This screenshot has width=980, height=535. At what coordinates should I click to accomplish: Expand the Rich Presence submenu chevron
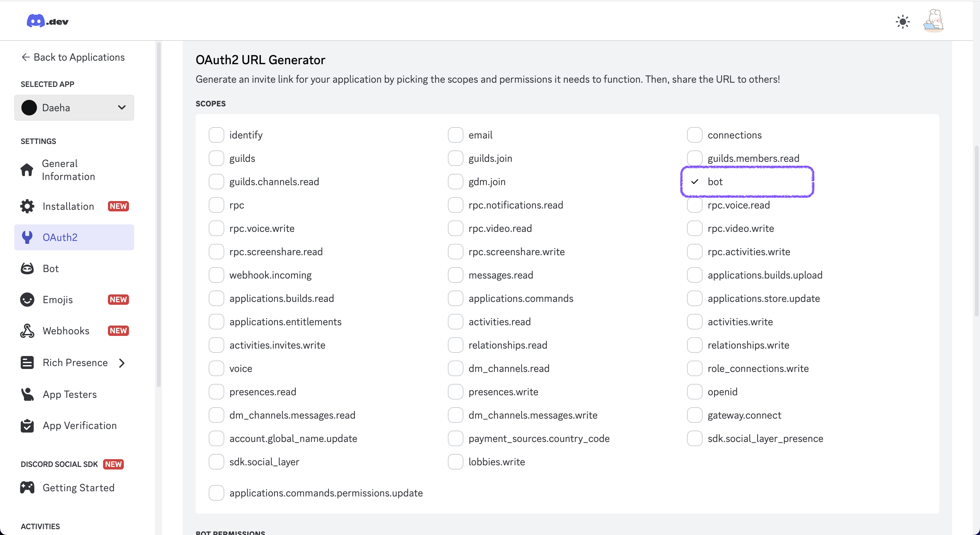tap(122, 363)
